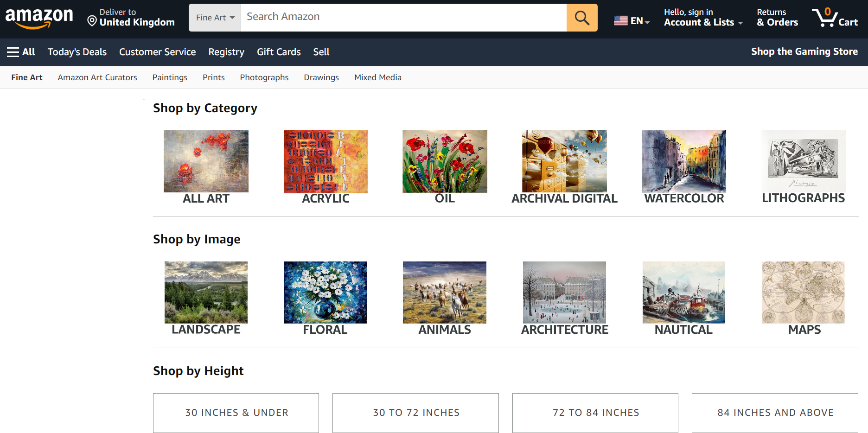Switch to the Paintings subcategory
This screenshot has width=868, height=433.
pyautogui.click(x=170, y=77)
